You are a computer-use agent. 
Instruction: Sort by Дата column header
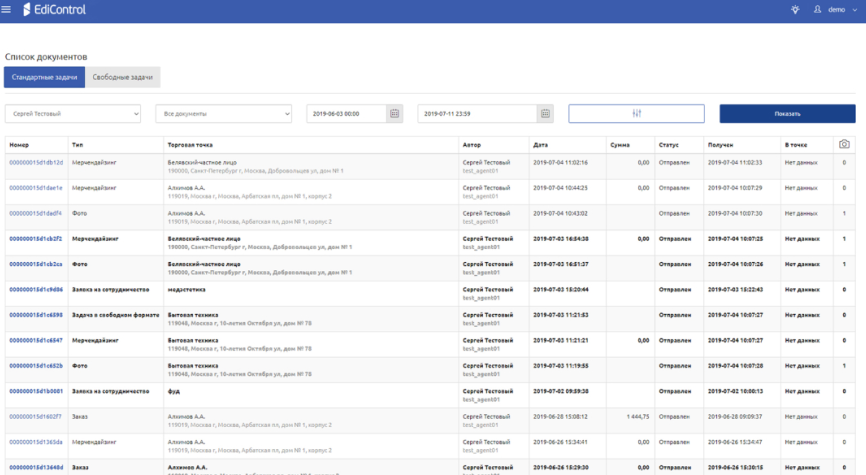point(541,145)
